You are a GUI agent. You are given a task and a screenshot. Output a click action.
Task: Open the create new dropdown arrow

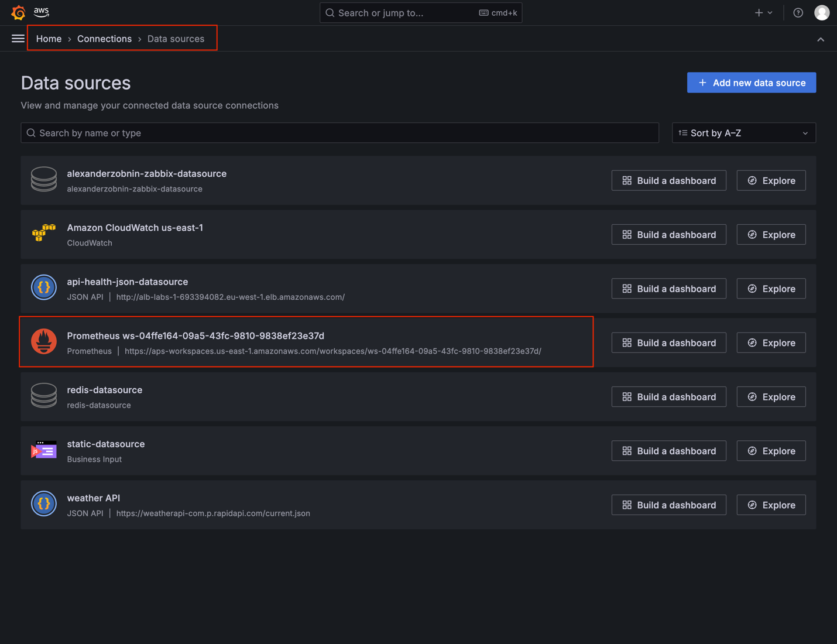769,12
